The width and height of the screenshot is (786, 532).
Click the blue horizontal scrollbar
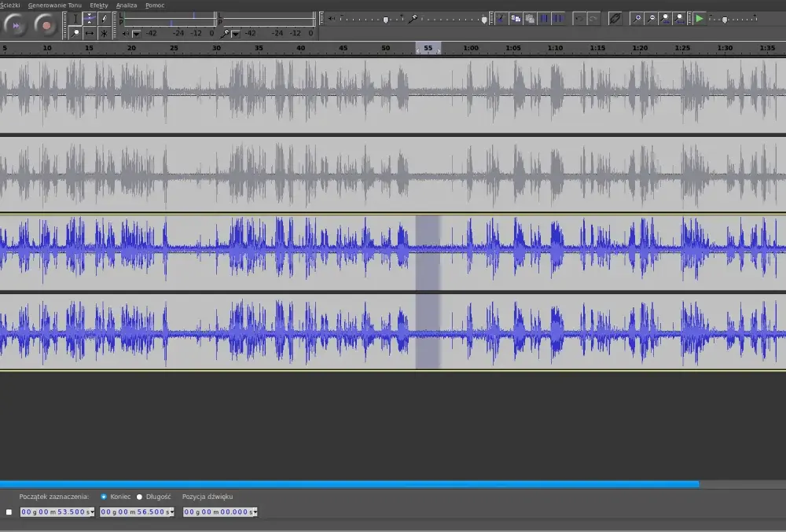[x=350, y=484]
